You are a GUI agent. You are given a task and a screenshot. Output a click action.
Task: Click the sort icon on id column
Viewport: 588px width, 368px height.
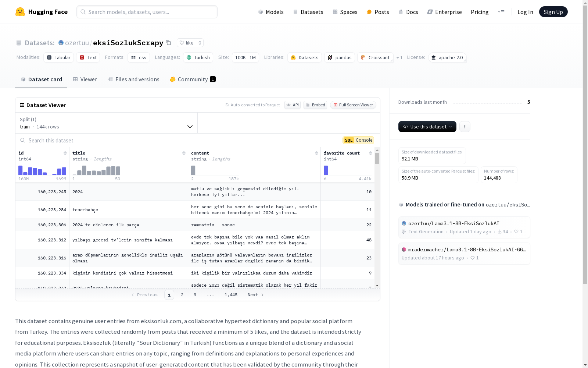(x=65, y=153)
